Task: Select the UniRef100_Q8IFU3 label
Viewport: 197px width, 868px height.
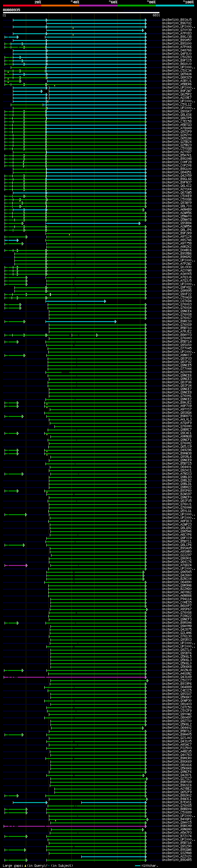Action: (177, 358)
